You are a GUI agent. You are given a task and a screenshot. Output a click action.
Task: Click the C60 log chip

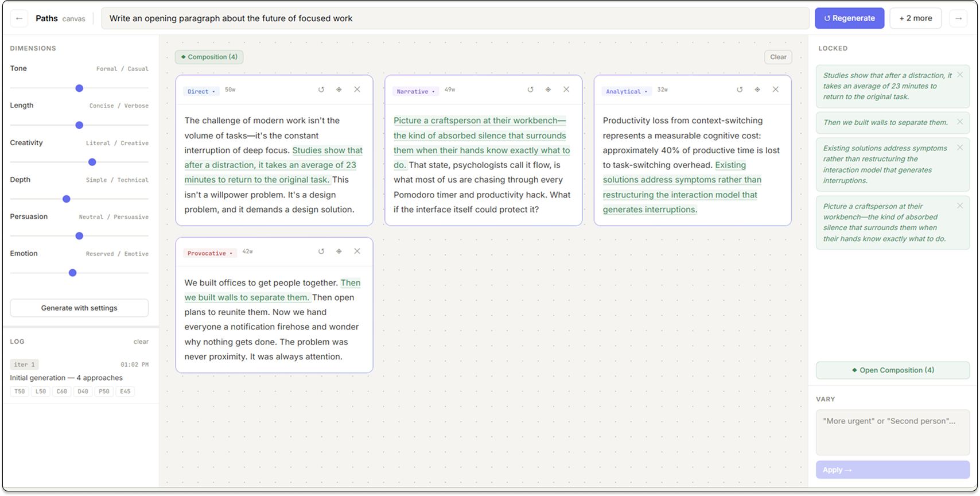[62, 392]
